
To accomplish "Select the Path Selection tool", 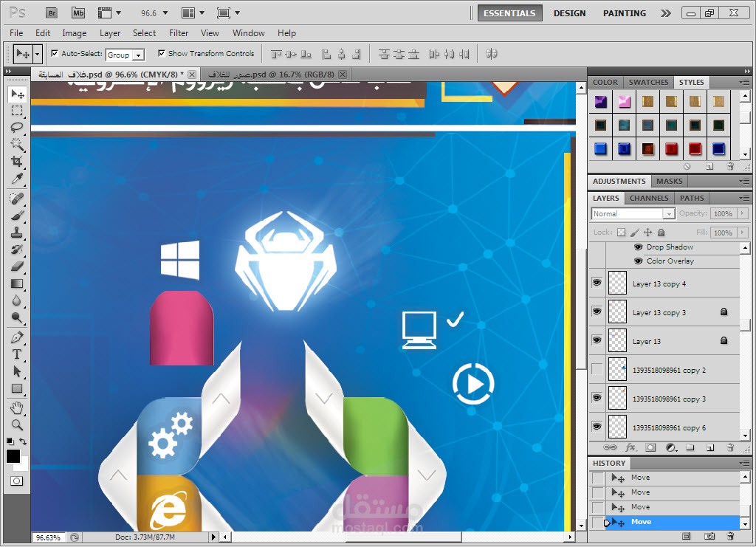I will 18,371.
